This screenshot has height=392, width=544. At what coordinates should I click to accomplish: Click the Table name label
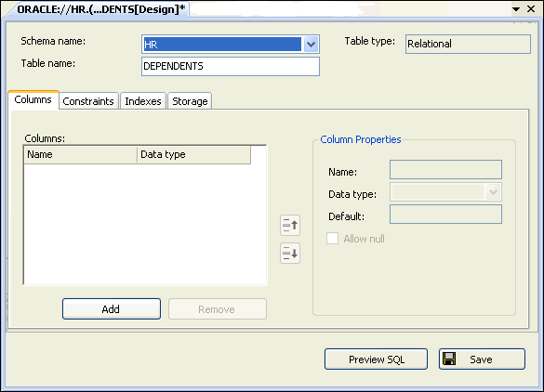coord(47,63)
